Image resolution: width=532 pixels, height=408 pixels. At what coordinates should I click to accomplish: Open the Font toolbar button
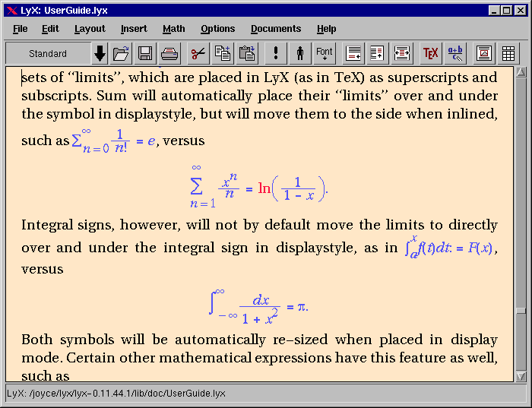(x=325, y=53)
